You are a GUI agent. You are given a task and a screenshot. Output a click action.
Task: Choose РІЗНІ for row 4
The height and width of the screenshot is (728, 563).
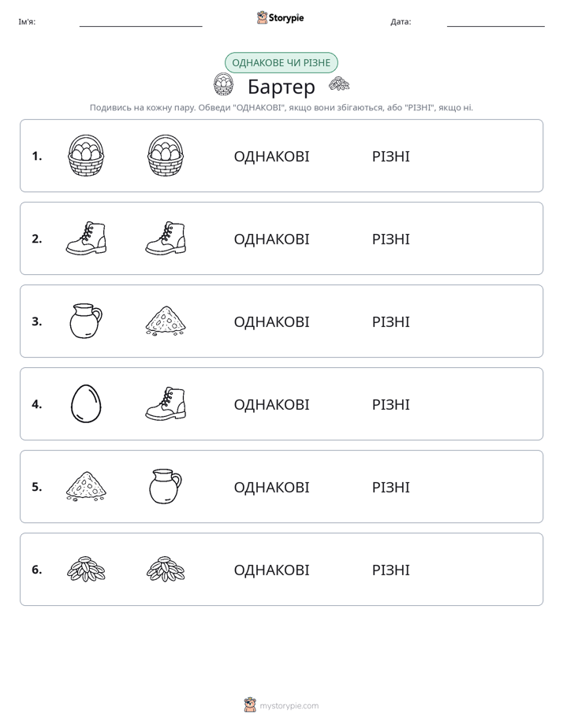click(390, 404)
